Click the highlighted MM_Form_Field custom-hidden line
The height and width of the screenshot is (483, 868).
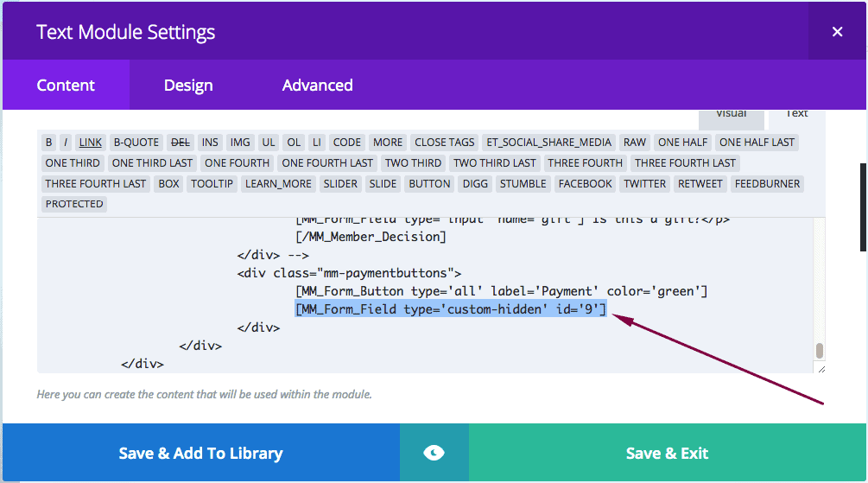click(x=450, y=309)
